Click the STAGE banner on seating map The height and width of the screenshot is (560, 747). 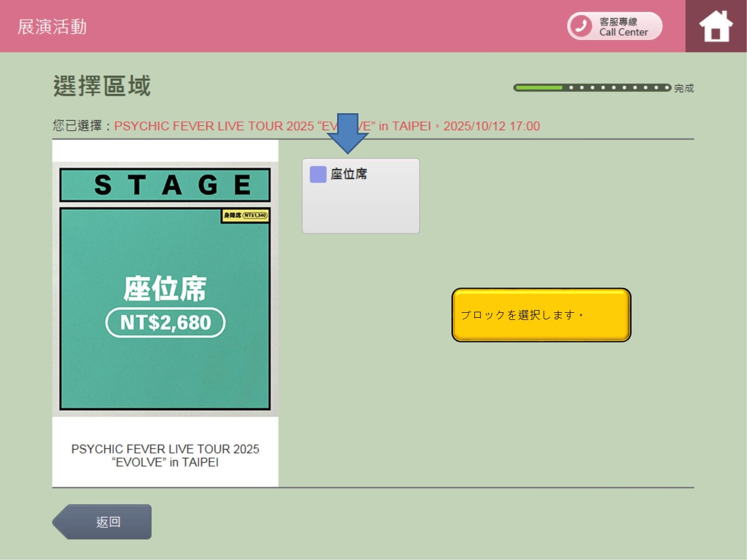165,185
